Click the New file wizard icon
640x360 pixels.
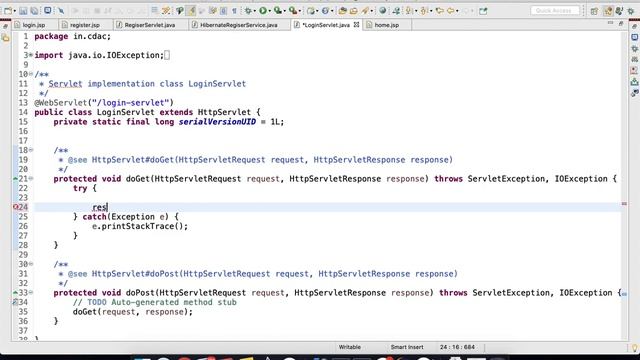[x=8, y=11]
